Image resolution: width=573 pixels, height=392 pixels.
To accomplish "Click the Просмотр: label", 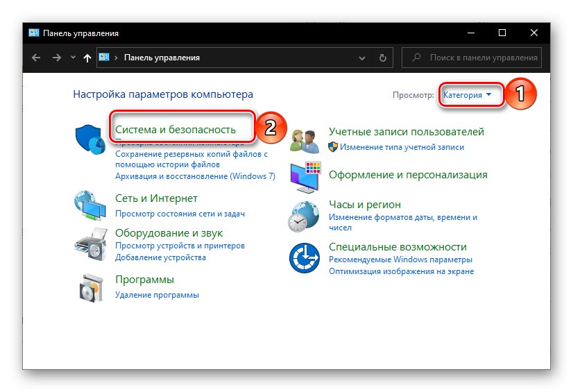I will pyautogui.click(x=413, y=95).
